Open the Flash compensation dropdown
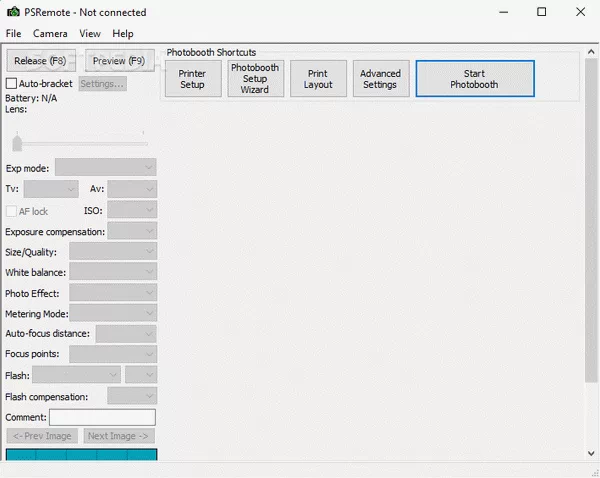Viewport: 600px width, 478px height. pos(132,396)
